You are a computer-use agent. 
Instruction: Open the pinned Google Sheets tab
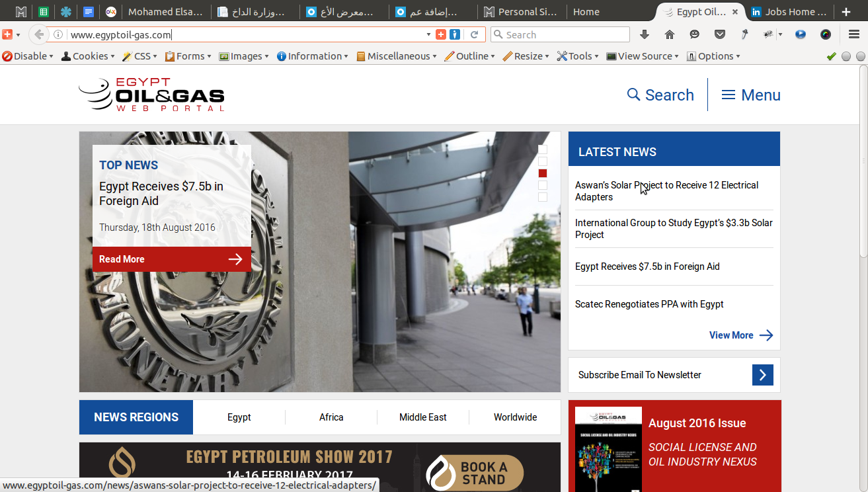click(44, 12)
